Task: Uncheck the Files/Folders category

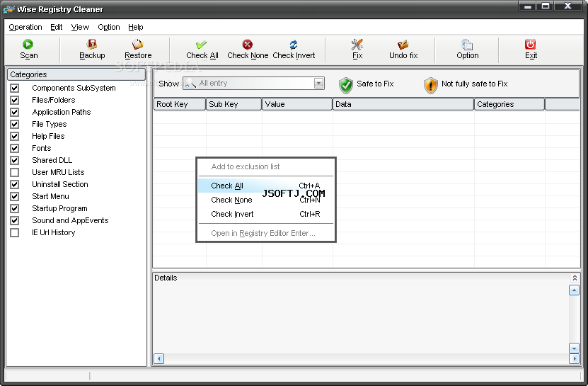Action: click(x=15, y=100)
